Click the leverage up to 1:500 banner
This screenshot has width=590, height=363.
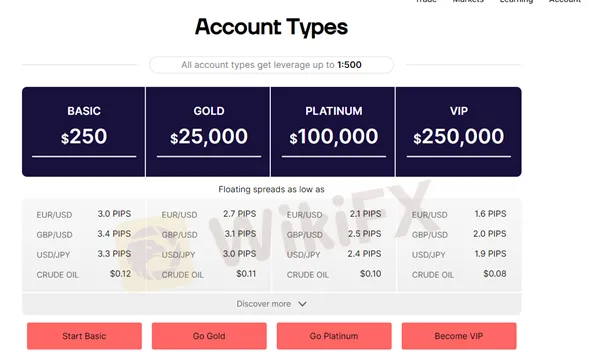pyautogui.click(x=271, y=65)
